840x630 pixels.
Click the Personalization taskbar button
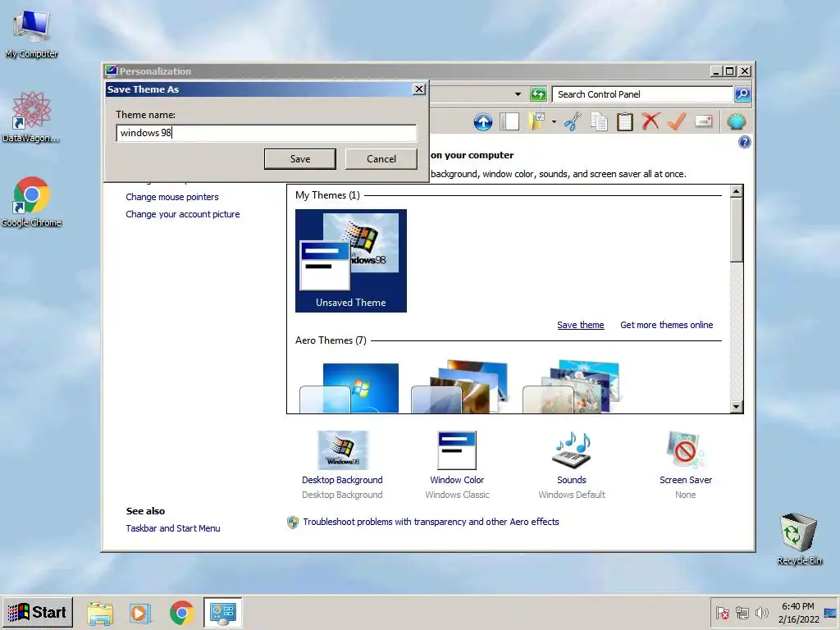223,612
